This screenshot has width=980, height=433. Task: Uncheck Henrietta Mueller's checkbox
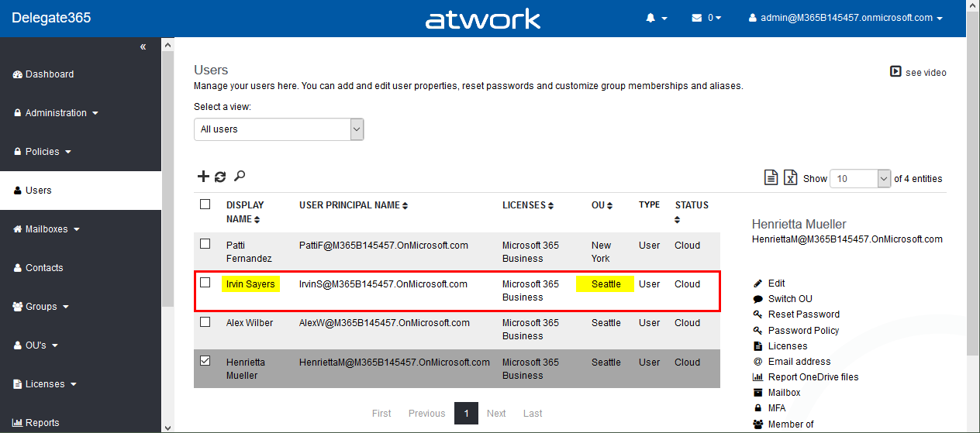pyautogui.click(x=205, y=361)
